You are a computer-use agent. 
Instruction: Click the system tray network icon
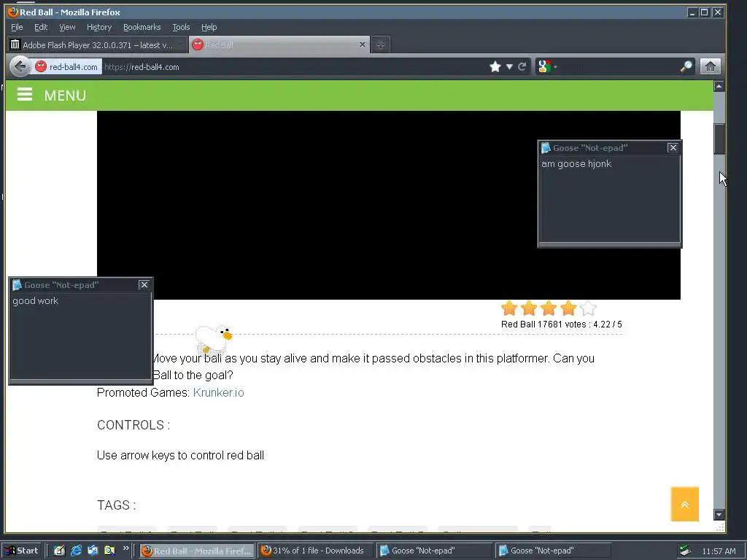pyautogui.click(x=685, y=551)
